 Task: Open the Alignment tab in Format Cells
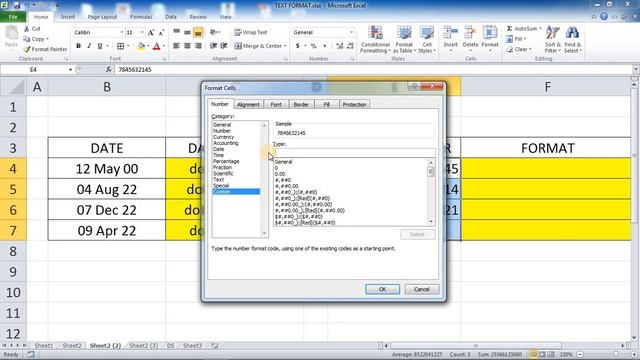pos(248,104)
